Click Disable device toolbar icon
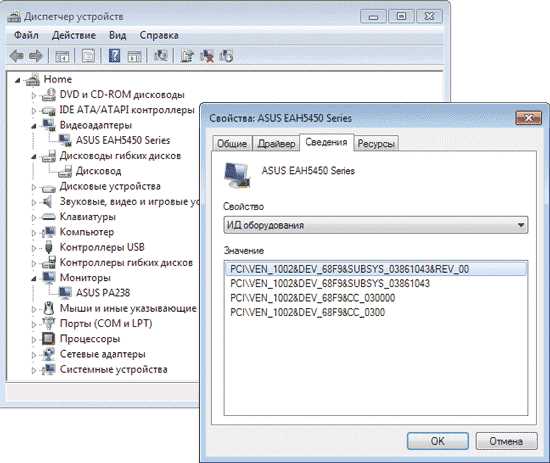Viewport: 550px width, 463px height. pos(226,56)
